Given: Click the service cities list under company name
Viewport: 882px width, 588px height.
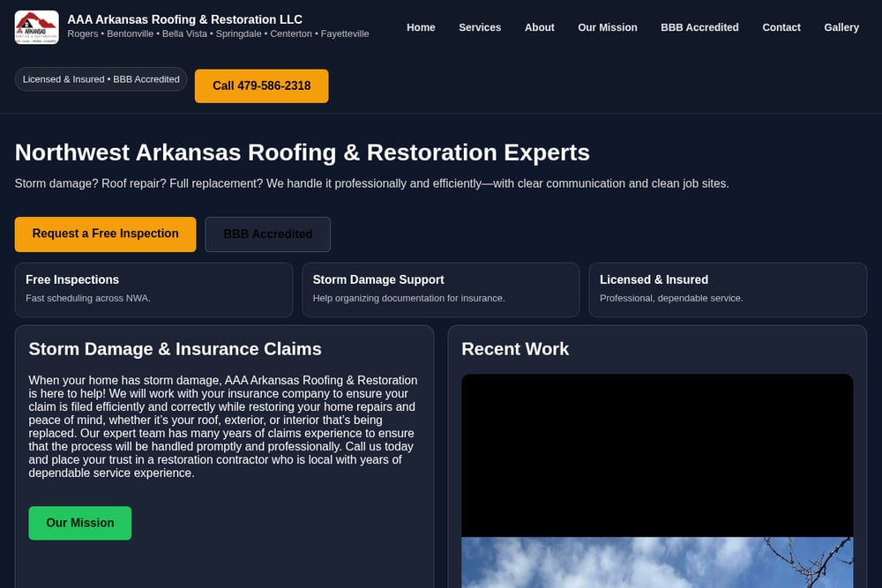Looking at the screenshot, I should (218, 33).
